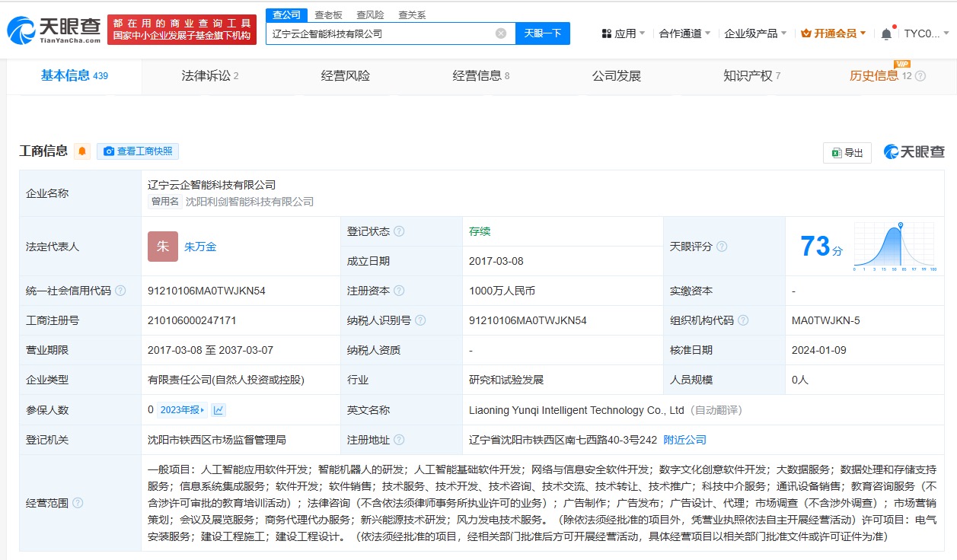
Task: Click the 导出 export button
Action: point(847,153)
